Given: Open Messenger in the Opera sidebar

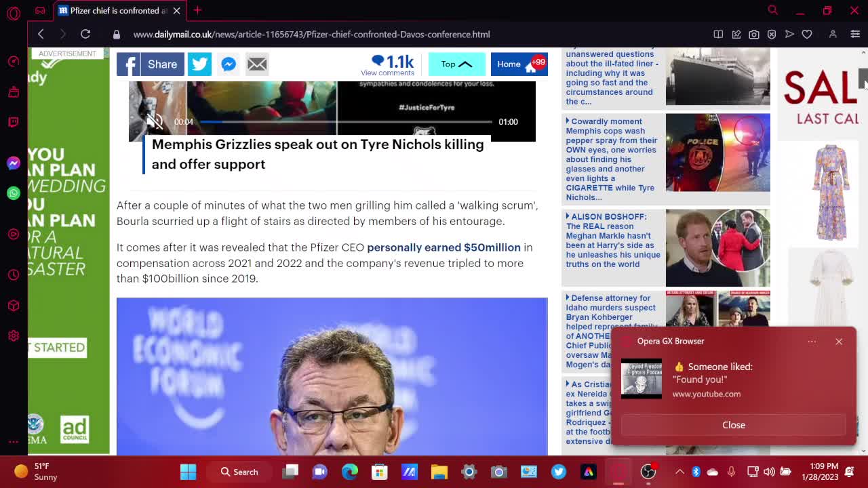Looking at the screenshot, I should pos(14,163).
